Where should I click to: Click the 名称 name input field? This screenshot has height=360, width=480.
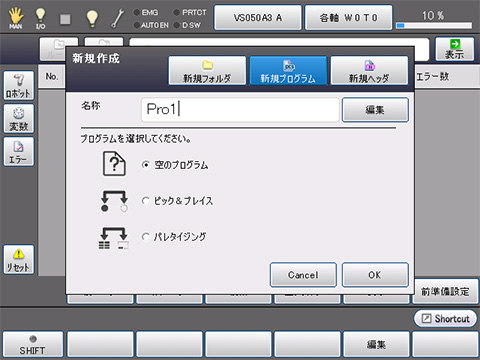tap(240, 110)
